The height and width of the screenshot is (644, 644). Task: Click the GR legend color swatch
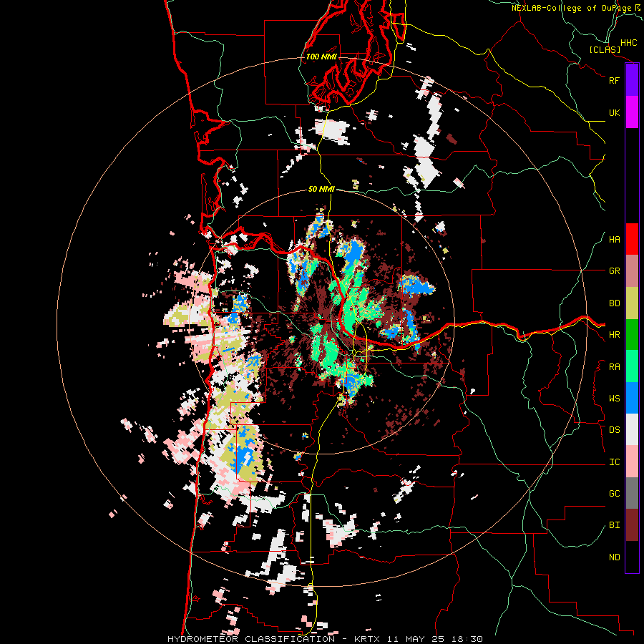point(632,271)
